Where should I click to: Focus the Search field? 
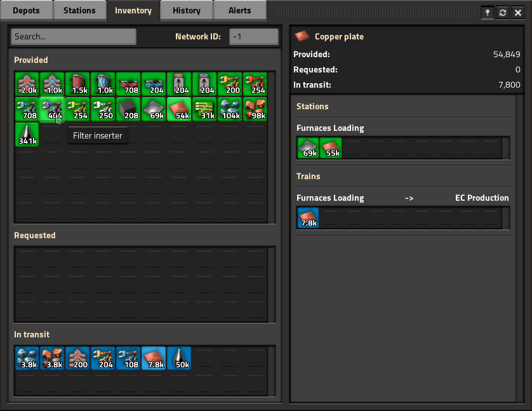pyautogui.click(x=74, y=36)
